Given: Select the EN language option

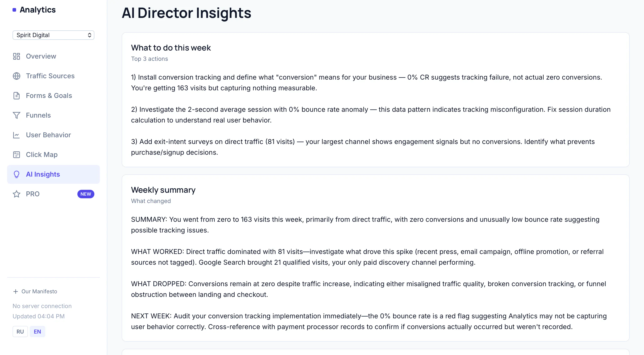Looking at the screenshot, I should click(x=37, y=332).
